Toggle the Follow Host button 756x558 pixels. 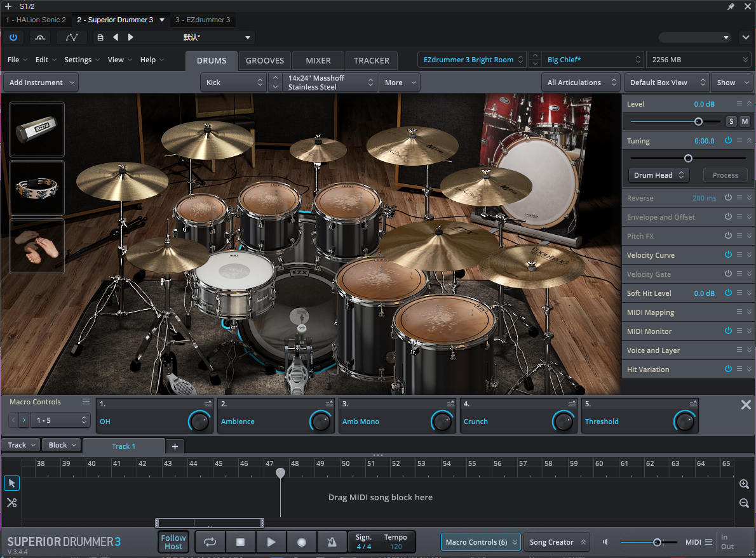click(x=173, y=542)
